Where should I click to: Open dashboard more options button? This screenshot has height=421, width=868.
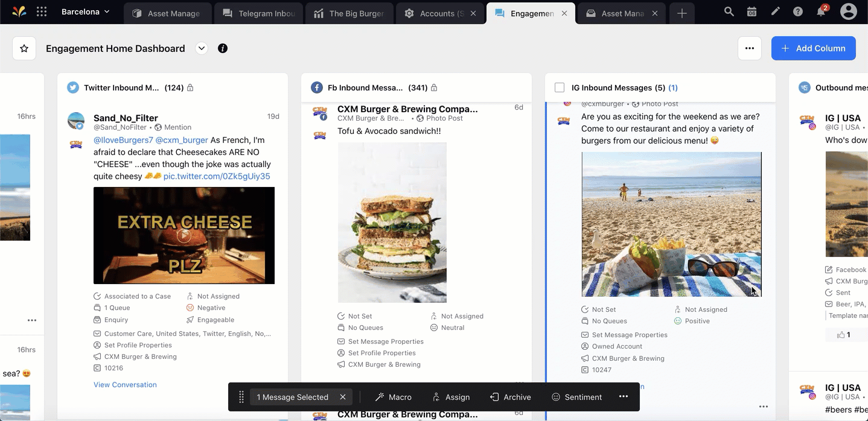(749, 48)
